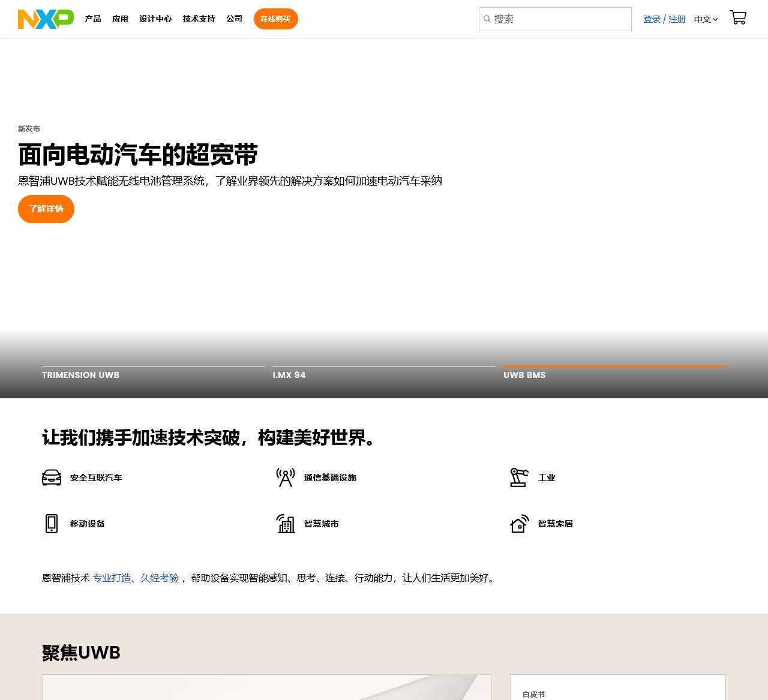Viewport: 768px width, 700px height.
Task: Open the 设计中心 menu
Action: pyautogui.click(x=155, y=19)
